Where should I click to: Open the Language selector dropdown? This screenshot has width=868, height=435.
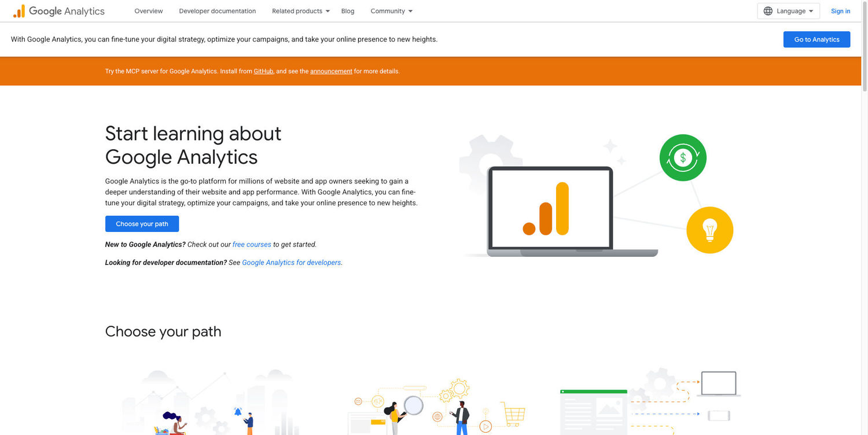788,11
